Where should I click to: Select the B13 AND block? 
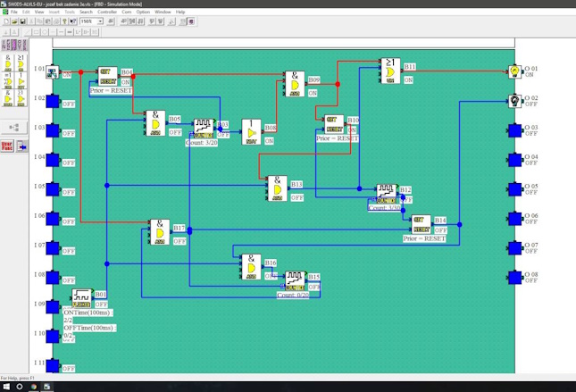point(278,188)
